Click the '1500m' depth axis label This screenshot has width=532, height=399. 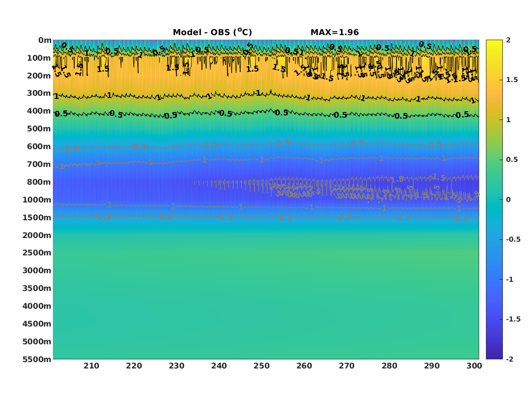[x=37, y=218]
